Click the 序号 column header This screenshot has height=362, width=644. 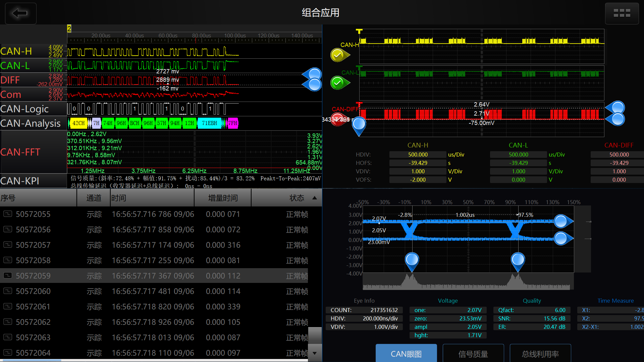click(38, 198)
